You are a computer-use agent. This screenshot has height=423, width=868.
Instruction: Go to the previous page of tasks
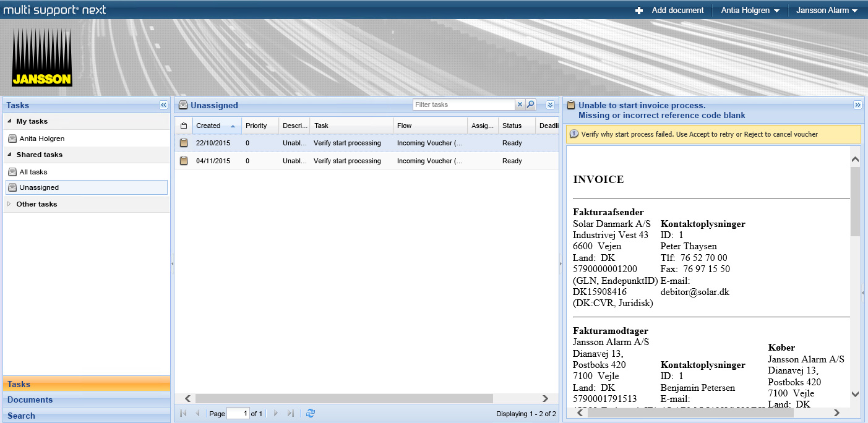[x=198, y=413]
